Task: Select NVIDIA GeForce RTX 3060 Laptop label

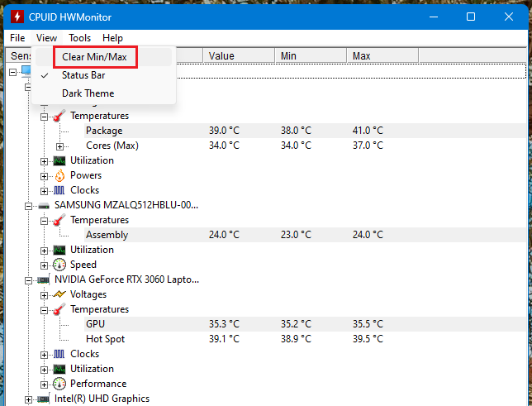Action: tap(127, 279)
